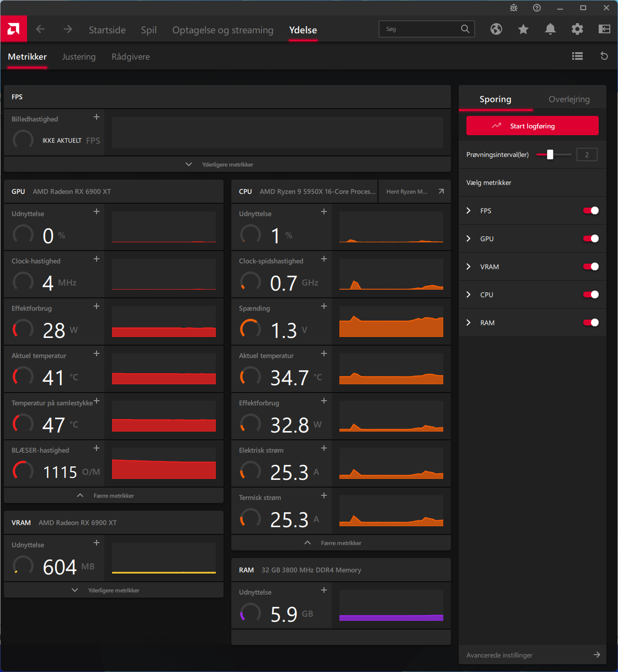Add BLÆSER-hastighed plus icon

tap(97, 448)
